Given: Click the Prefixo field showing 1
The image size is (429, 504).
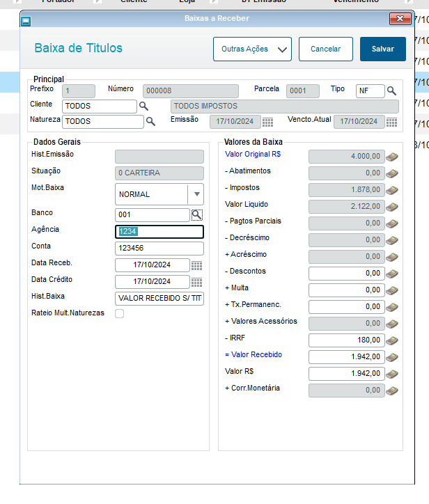Looking at the screenshot, I should pyautogui.click(x=79, y=91).
